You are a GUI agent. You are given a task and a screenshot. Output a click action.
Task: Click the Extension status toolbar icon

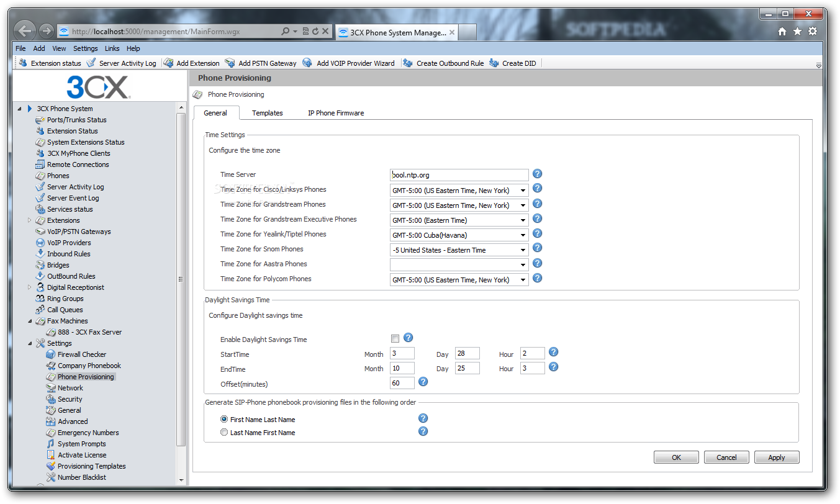(x=23, y=63)
